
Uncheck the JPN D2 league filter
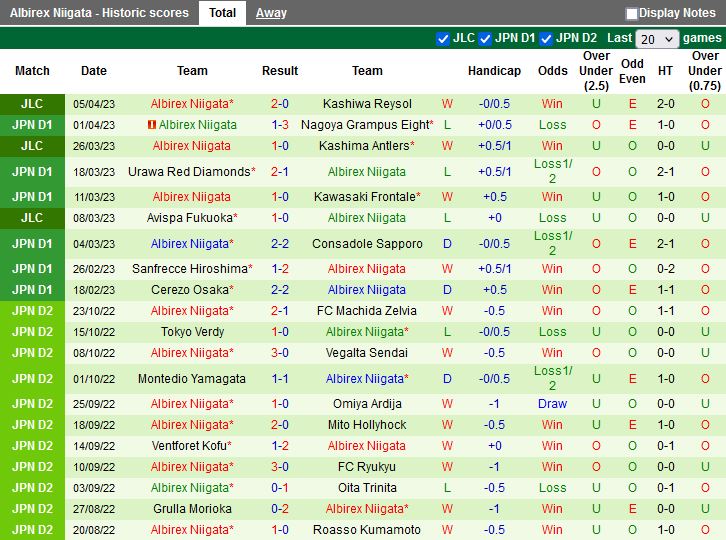[x=546, y=38]
